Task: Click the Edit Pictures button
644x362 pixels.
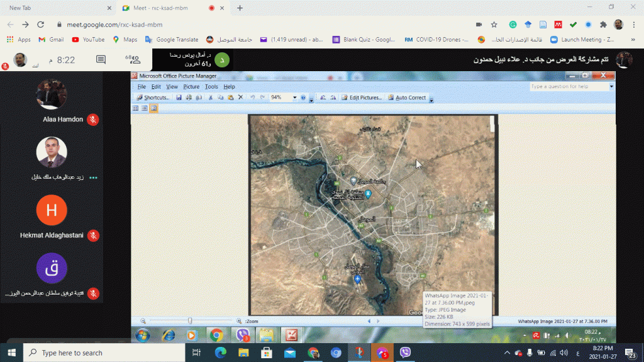Action: point(362,98)
